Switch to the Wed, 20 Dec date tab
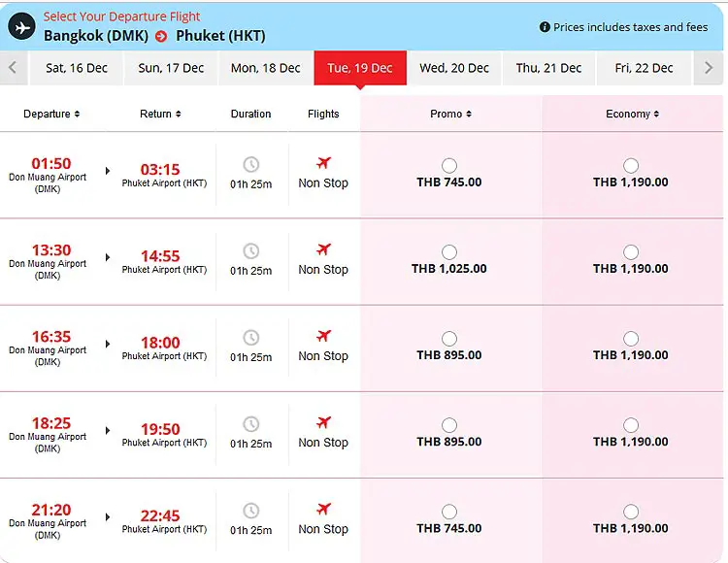Image resolution: width=728 pixels, height=563 pixels. tap(454, 68)
